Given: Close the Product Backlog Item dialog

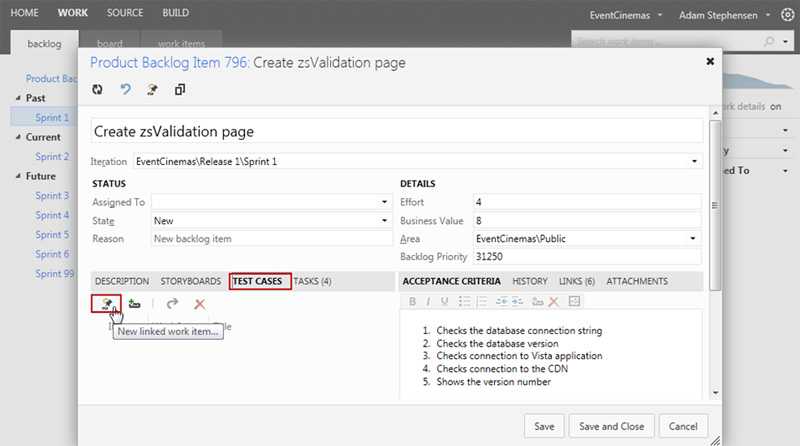Looking at the screenshot, I should (710, 61).
